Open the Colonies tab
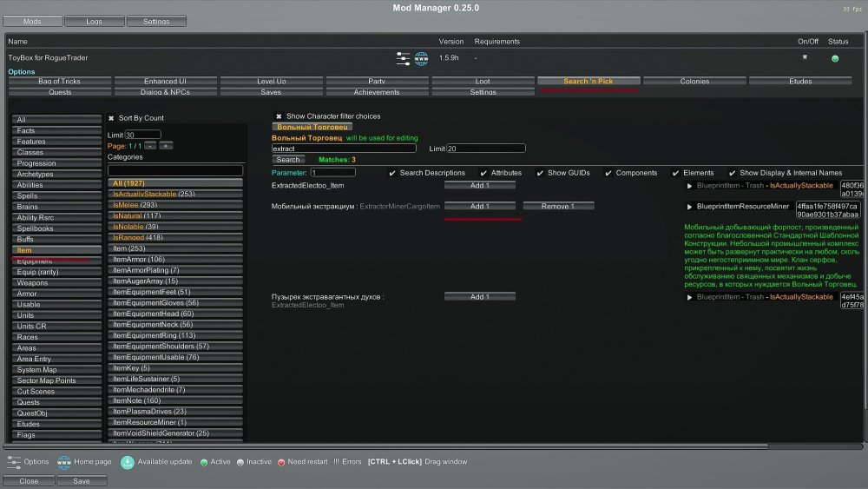Screen dimensions: 868x489 click(694, 82)
